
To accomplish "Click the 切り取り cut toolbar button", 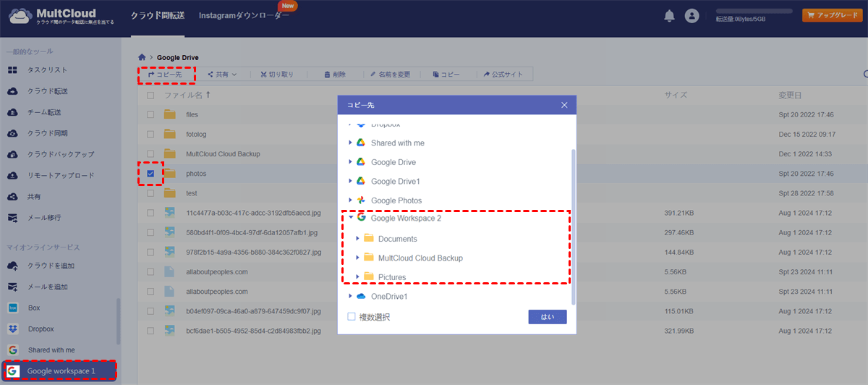I will click(x=277, y=74).
